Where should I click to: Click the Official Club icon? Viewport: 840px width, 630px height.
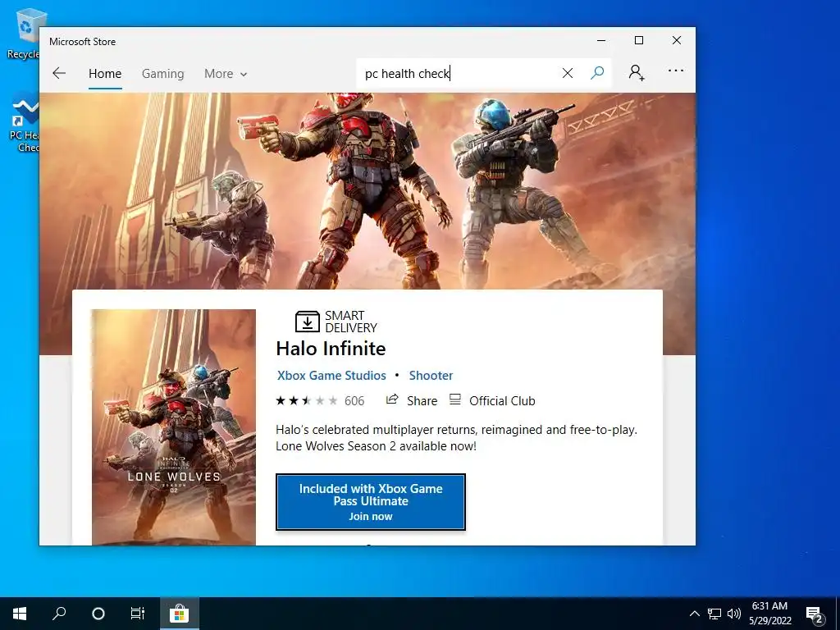coord(454,399)
